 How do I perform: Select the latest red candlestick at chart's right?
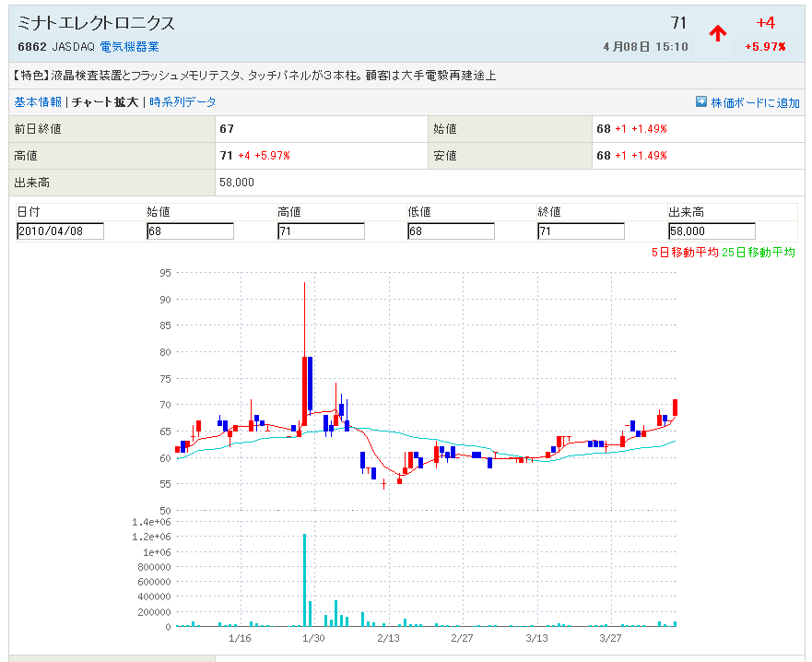coord(676,408)
